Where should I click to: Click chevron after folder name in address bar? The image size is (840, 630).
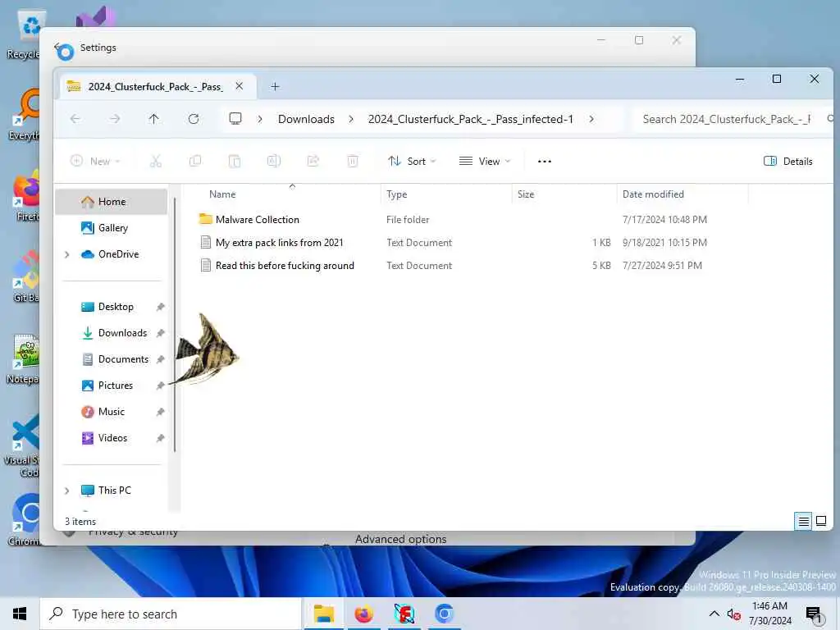tap(591, 119)
